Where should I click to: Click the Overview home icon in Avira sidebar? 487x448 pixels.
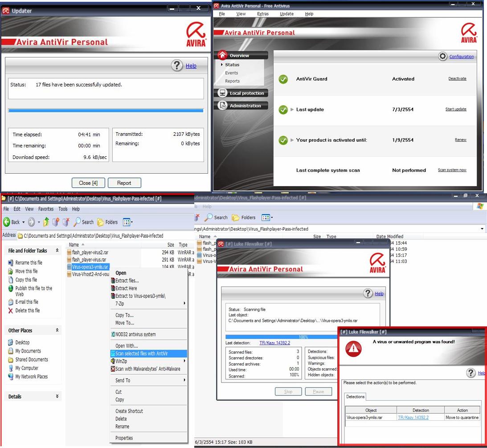click(222, 55)
